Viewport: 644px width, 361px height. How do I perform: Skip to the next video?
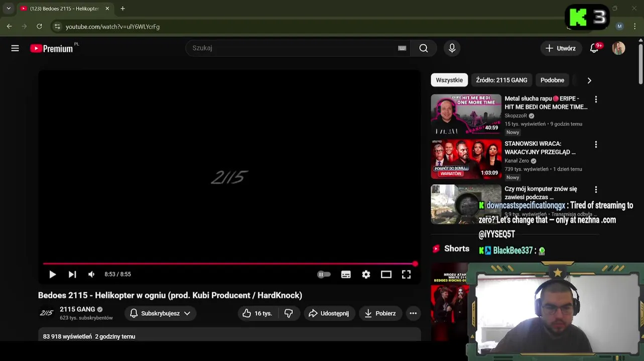click(72, 274)
